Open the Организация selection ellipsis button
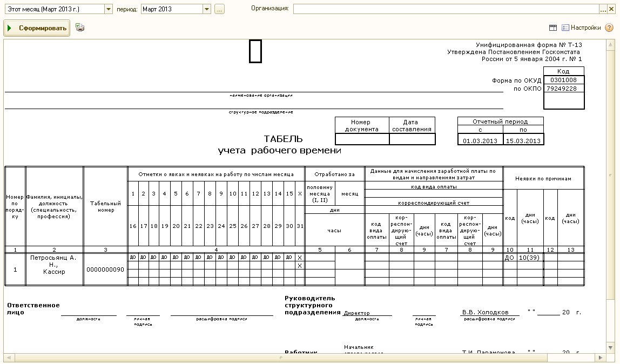Screen dimensions: 620x364 [x=603, y=9]
